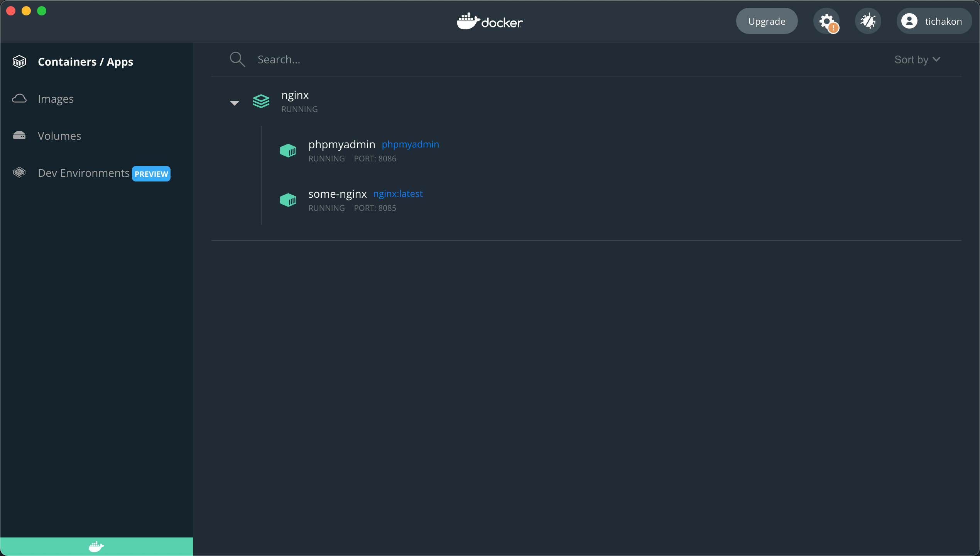Screen dimensions: 980x556
Task: Switch to the Images tab
Action: tap(56, 98)
